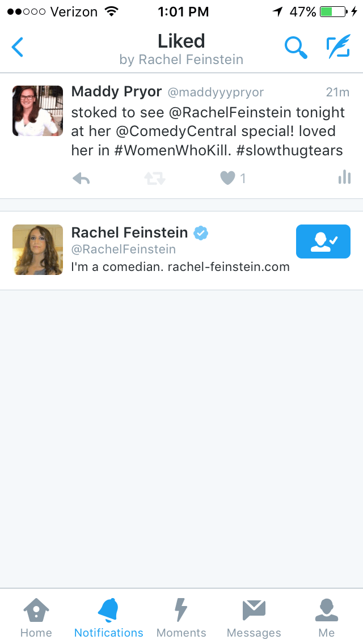
Task: Switch to the Notifications tab
Action: [108, 617]
